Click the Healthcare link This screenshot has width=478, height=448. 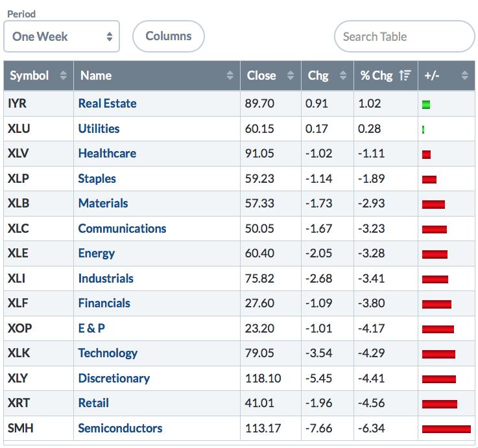click(x=107, y=153)
